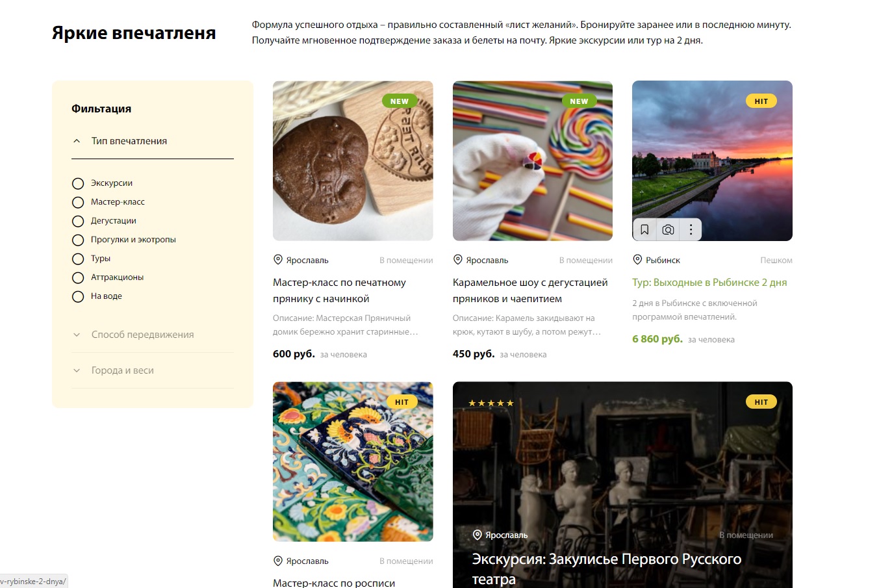The height and width of the screenshot is (588, 892).
Task: Click the camera search icon on the Rybinsk photo
Action: (668, 229)
